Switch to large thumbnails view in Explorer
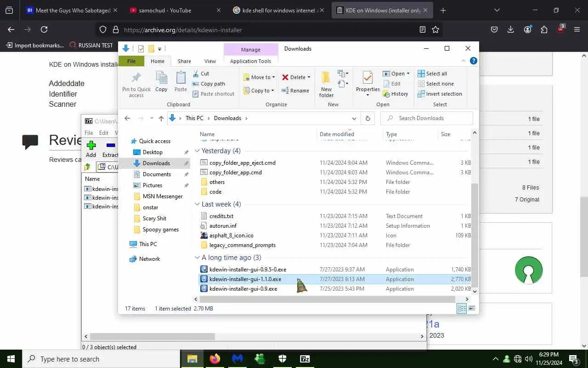This screenshot has height=368, width=588. tap(472, 309)
